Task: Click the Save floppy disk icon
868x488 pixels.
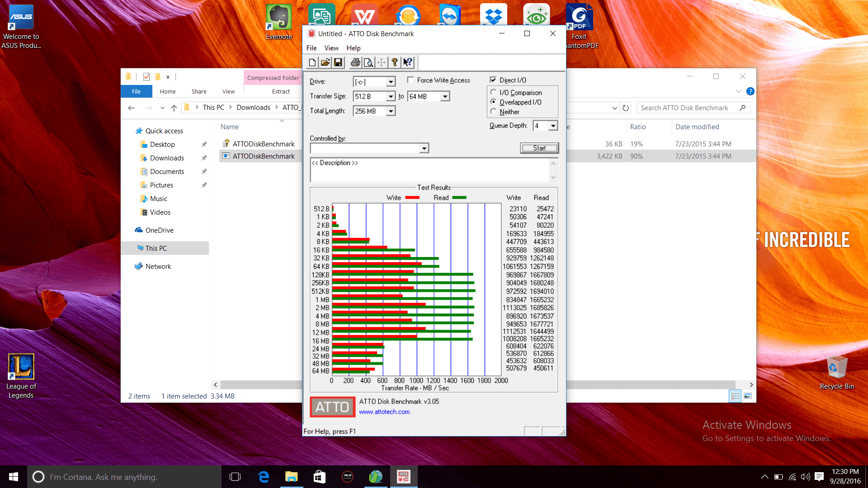Action: point(338,62)
